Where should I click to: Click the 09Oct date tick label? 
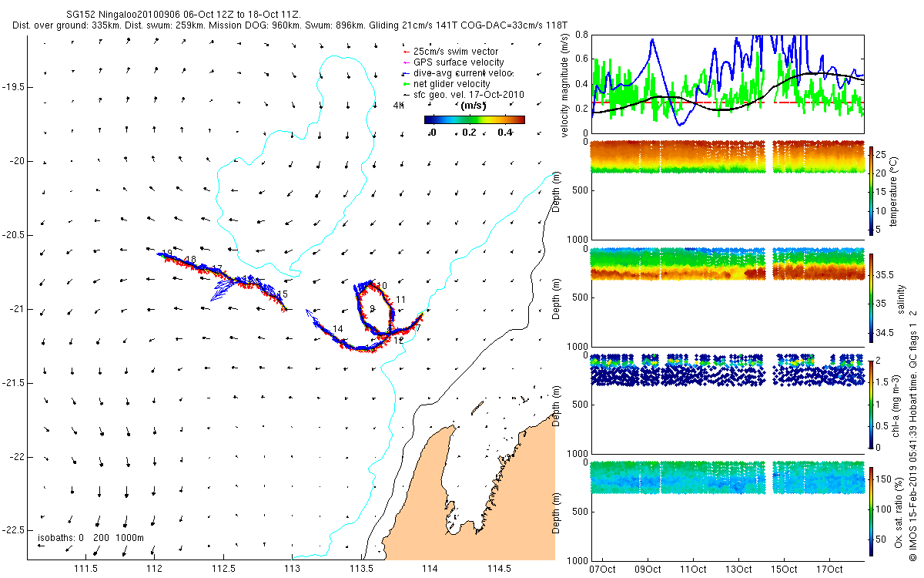pyautogui.click(x=648, y=570)
